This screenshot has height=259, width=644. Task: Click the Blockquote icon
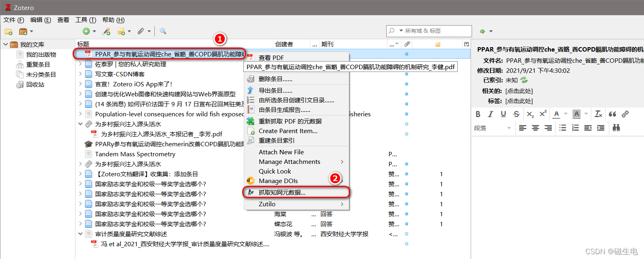click(x=612, y=114)
